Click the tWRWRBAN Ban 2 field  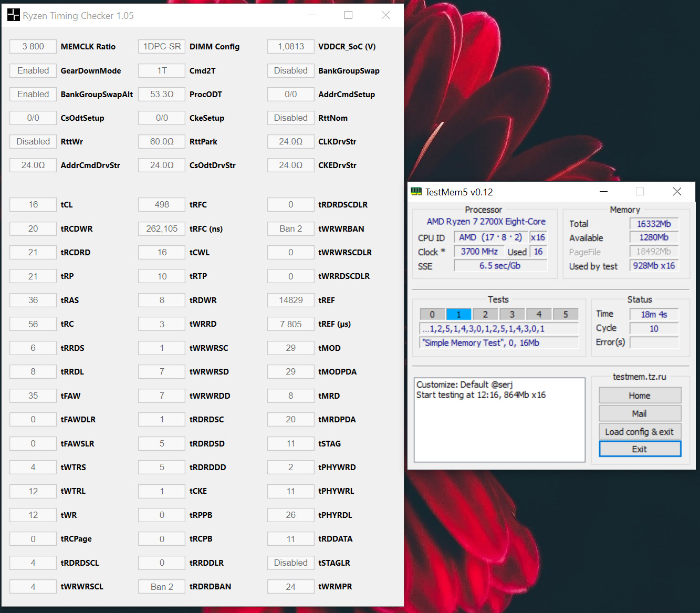tap(291, 228)
